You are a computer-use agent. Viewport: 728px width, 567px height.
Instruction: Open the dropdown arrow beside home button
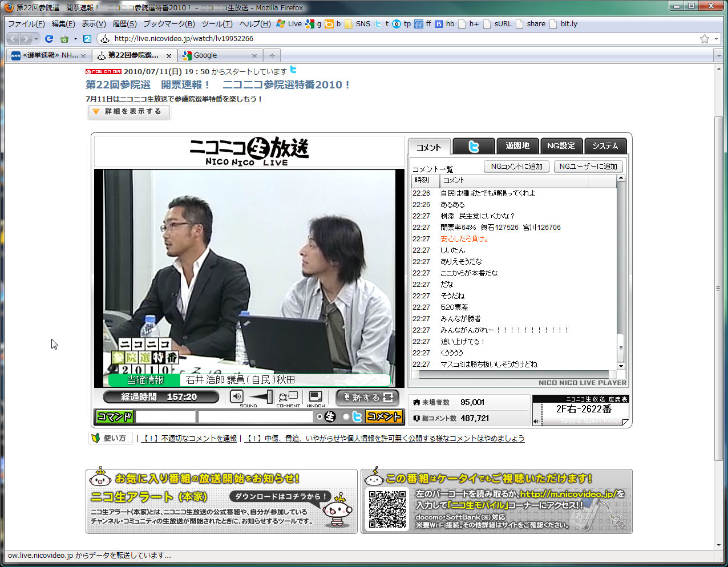coord(75,39)
